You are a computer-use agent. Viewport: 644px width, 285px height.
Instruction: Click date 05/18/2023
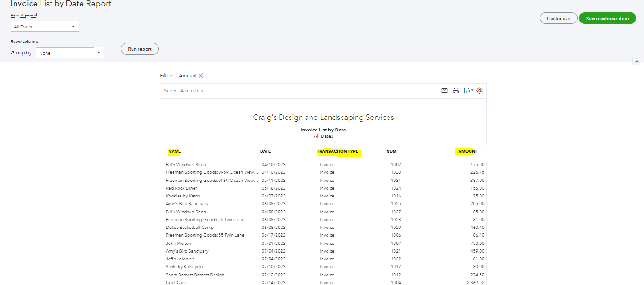coord(273,188)
